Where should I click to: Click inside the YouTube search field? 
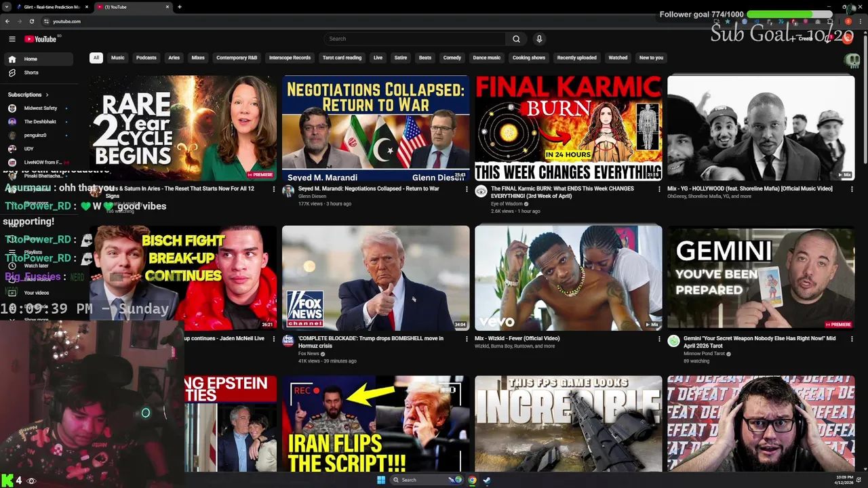[414, 39]
